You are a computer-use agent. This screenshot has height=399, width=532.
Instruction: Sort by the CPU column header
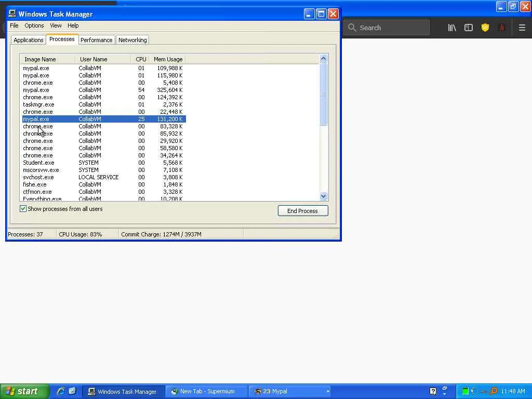tap(140, 59)
